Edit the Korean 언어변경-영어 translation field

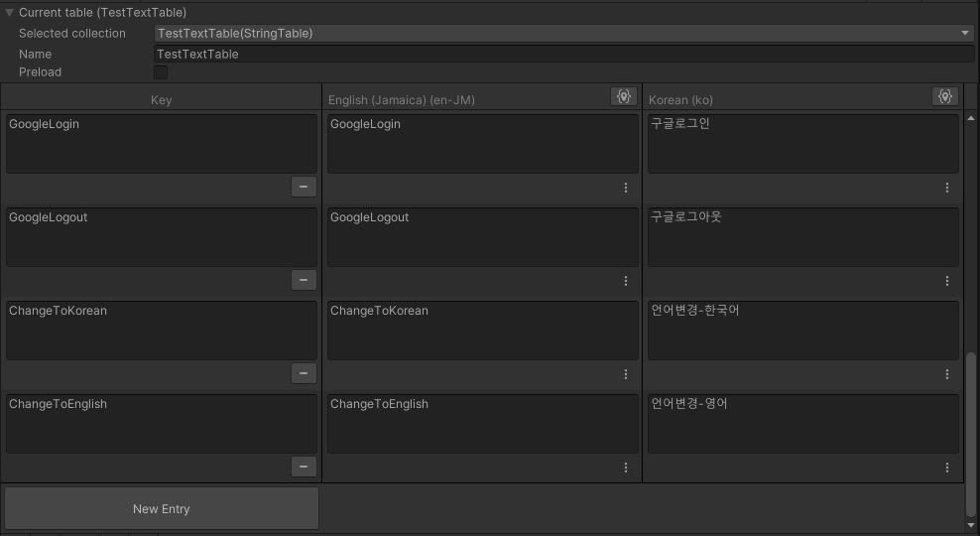pos(803,424)
